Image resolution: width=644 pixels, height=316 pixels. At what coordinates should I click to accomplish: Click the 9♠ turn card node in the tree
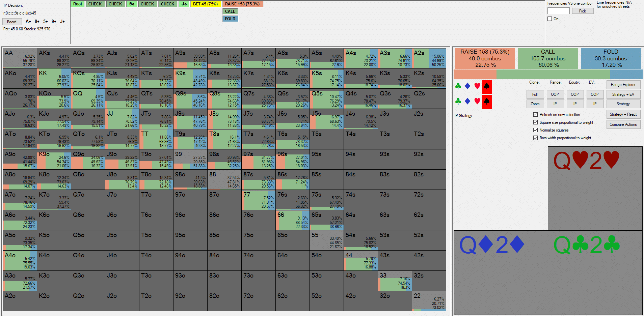(132, 4)
